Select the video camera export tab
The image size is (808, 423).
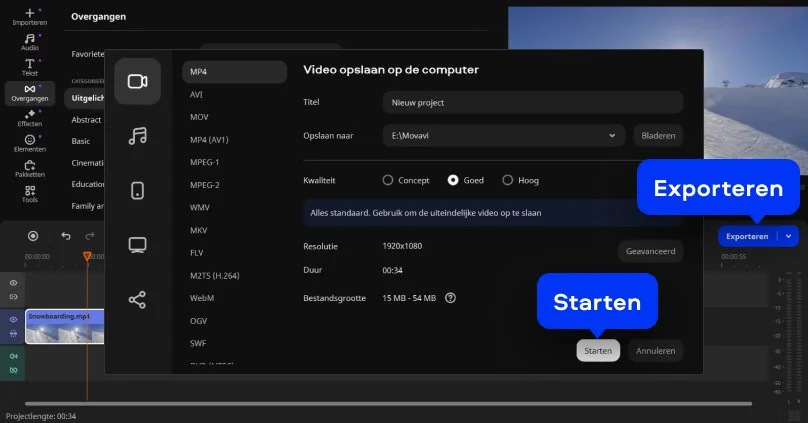138,81
